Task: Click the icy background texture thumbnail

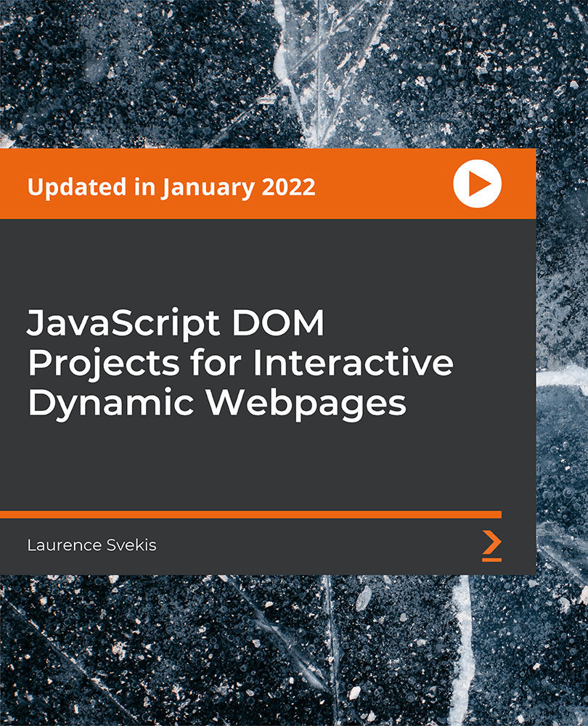Action: (x=290, y=73)
